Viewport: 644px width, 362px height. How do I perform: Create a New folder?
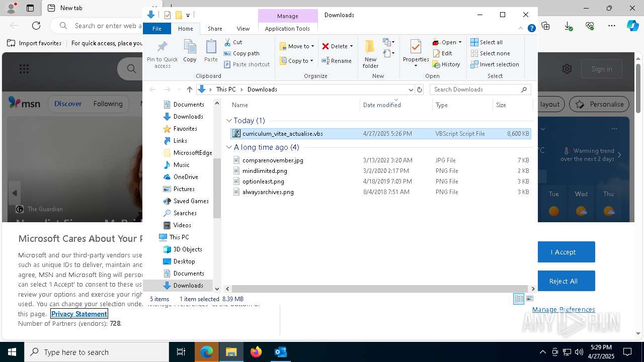tap(370, 54)
